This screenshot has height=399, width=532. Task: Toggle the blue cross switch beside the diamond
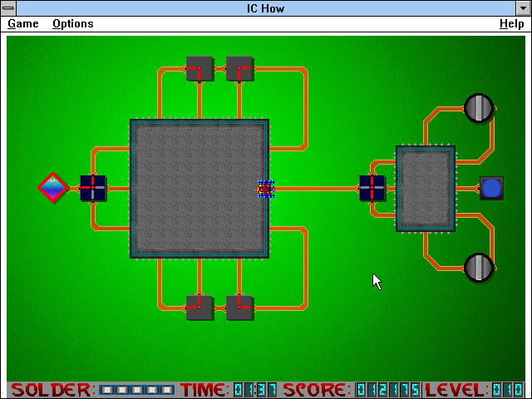(93, 188)
